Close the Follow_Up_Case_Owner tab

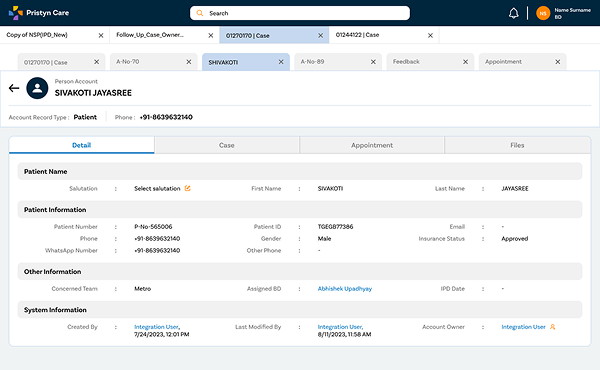(x=210, y=35)
